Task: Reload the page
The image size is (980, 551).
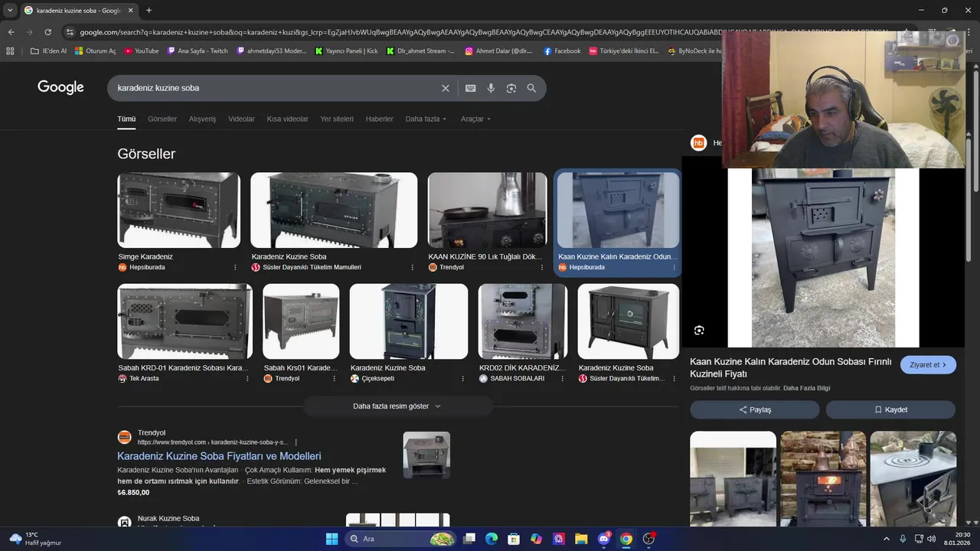Action: coord(47,32)
